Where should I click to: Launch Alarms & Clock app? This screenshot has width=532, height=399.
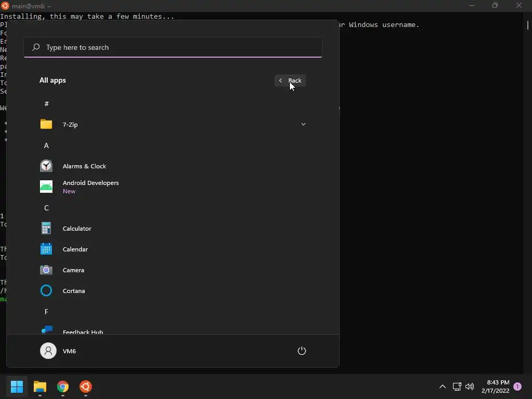pos(172,166)
